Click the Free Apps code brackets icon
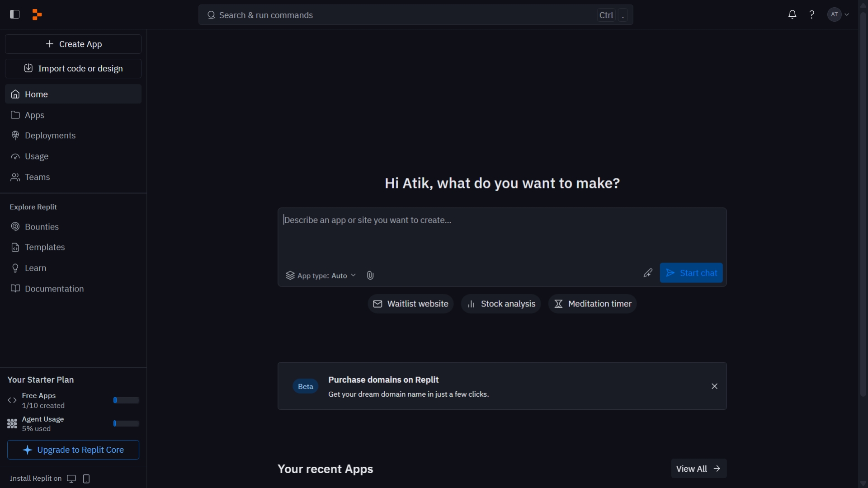The width and height of the screenshot is (868, 488). point(12,400)
